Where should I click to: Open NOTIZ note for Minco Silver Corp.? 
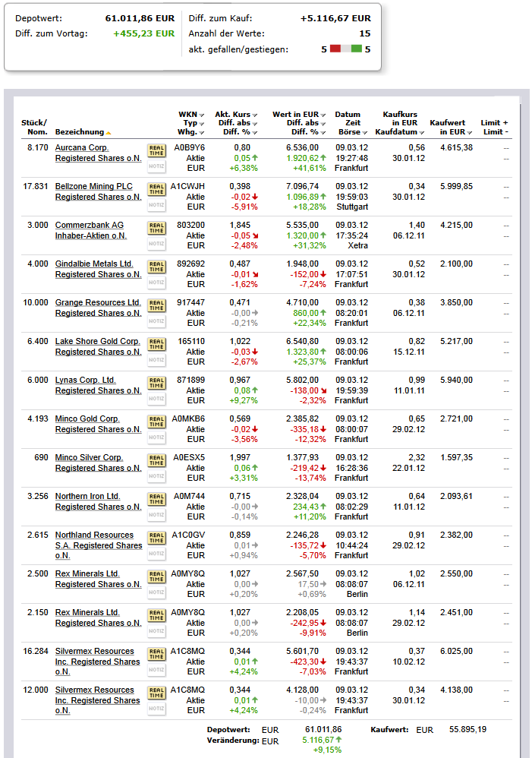156,476
